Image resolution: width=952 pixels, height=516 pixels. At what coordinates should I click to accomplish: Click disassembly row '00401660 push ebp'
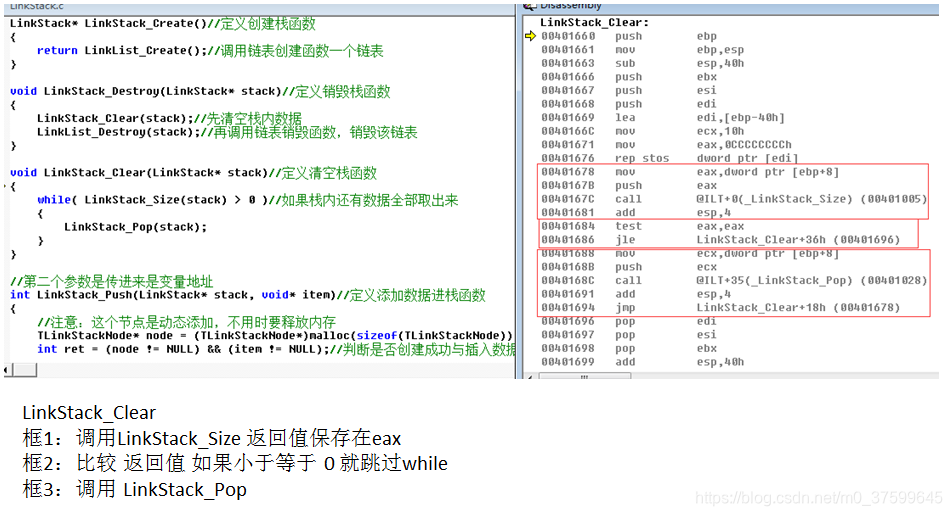(x=629, y=36)
